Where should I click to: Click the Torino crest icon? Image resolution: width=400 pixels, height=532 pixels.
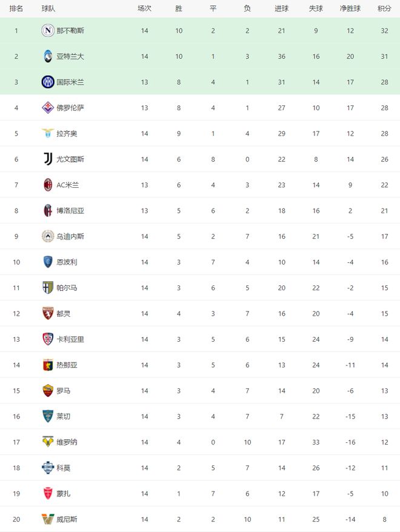[x=48, y=313]
